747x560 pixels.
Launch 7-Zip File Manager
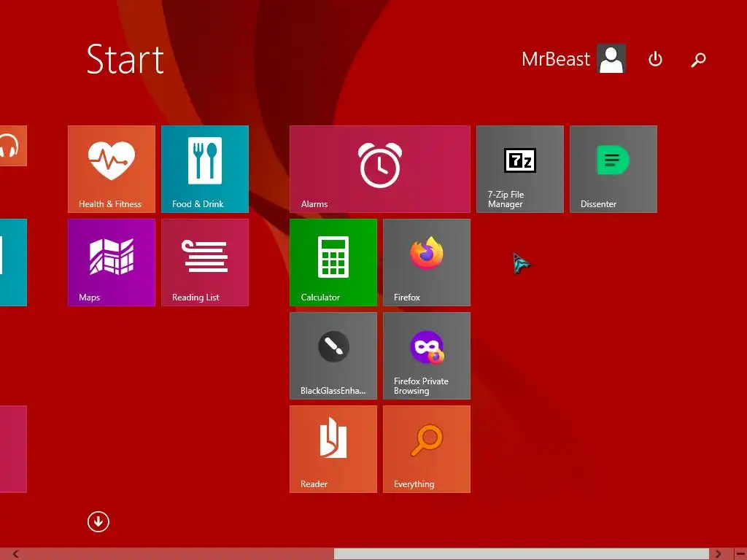click(519, 169)
